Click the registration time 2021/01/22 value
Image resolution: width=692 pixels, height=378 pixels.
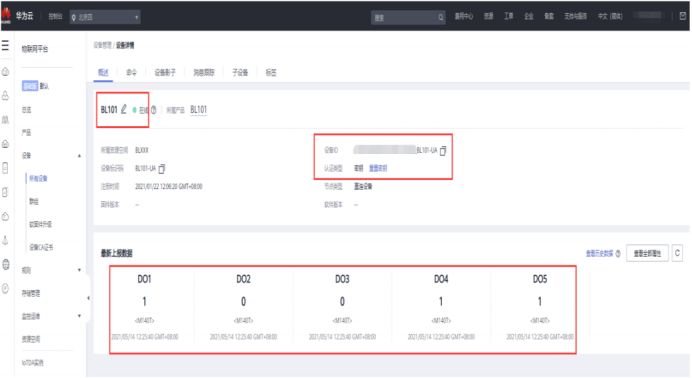click(x=169, y=187)
